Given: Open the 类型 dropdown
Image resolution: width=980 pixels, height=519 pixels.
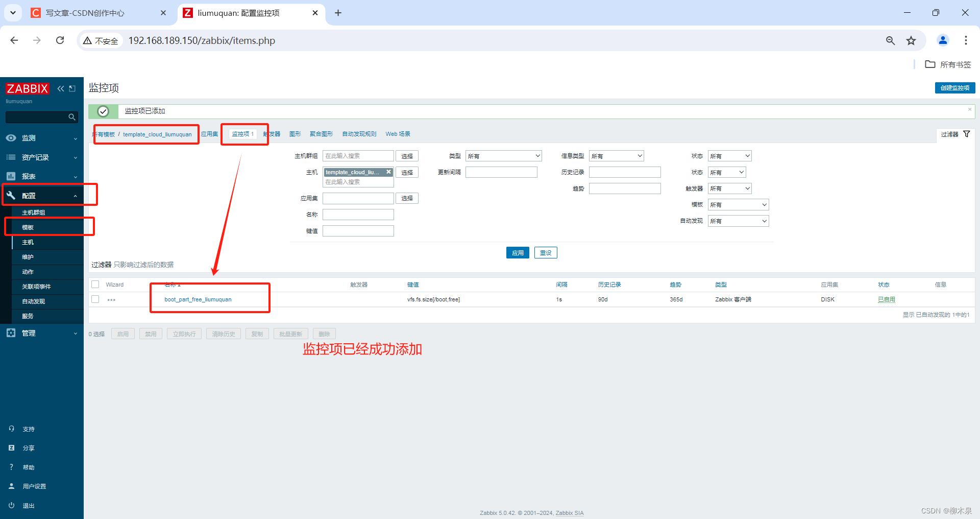Looking at the screenshot, I should [x=503, y=156].
